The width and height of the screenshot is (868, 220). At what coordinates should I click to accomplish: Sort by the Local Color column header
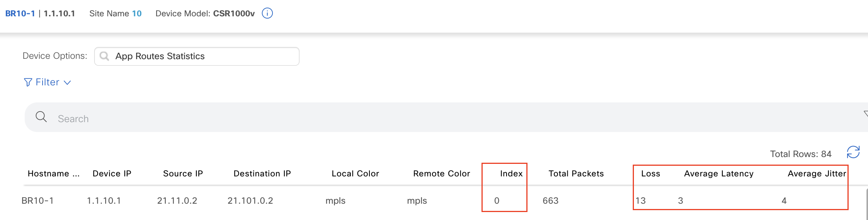pyautogui.click(x=355, y=174)
